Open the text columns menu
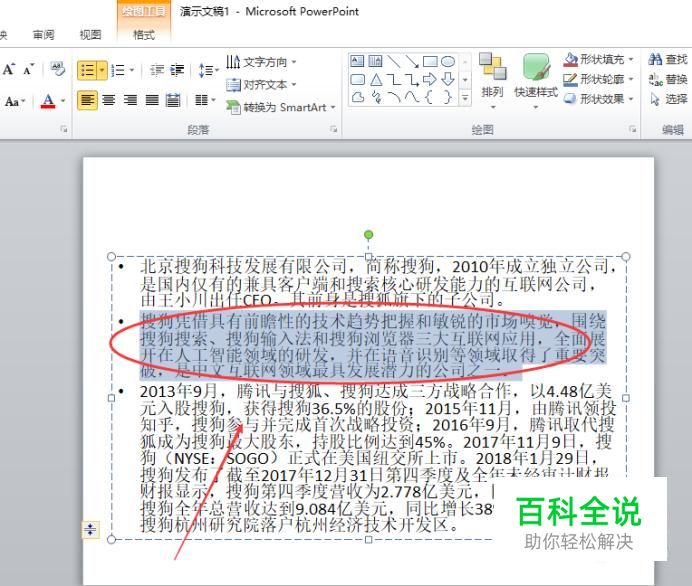This screenshot has height=586, width=692. [205, 100]
